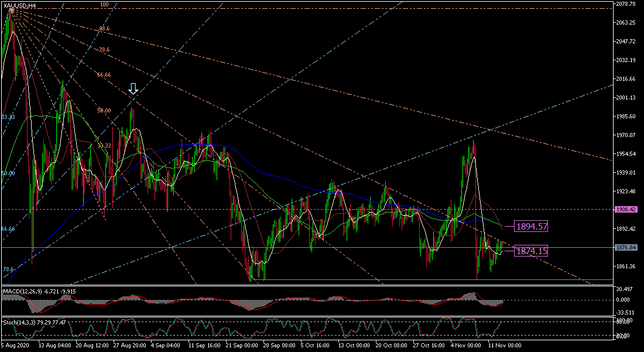The width and height of the screenshot is (644, 352).
Task: Click the 5 Oct 16:00 date label
Action: coord(316,346)
